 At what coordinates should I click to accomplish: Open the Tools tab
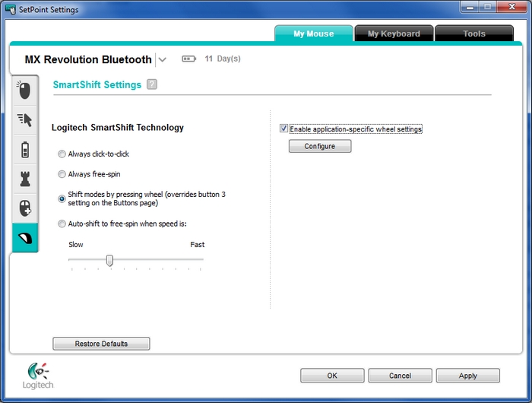[x=473, y=33]
